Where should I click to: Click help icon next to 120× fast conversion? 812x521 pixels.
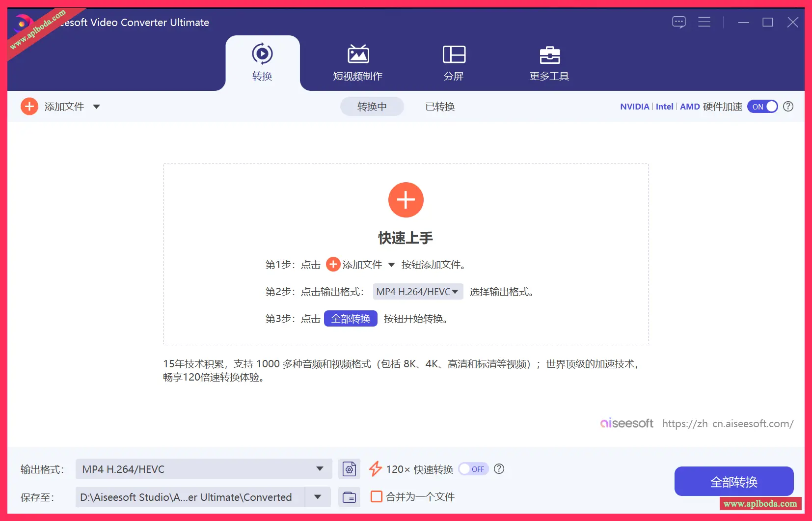(499, 469)
